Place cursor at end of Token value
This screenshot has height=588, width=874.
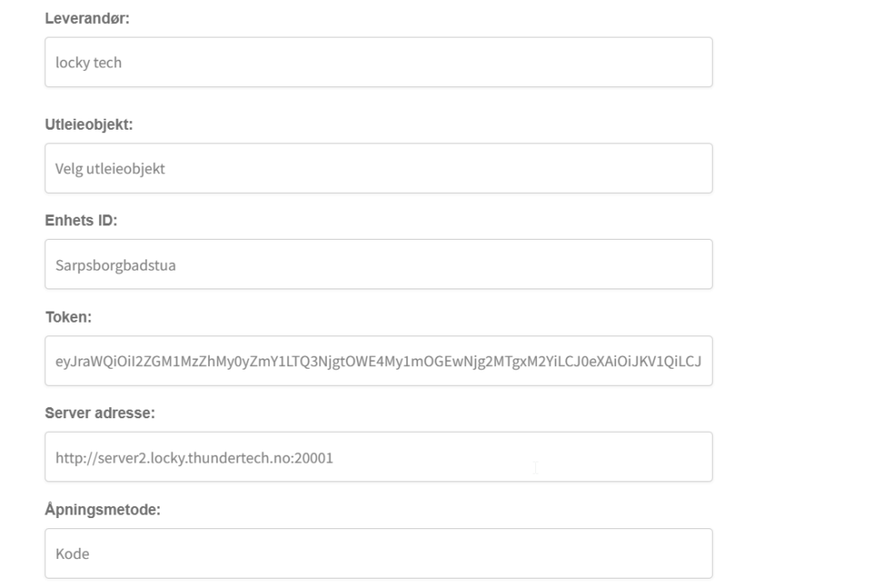click(x=702, y=361)
